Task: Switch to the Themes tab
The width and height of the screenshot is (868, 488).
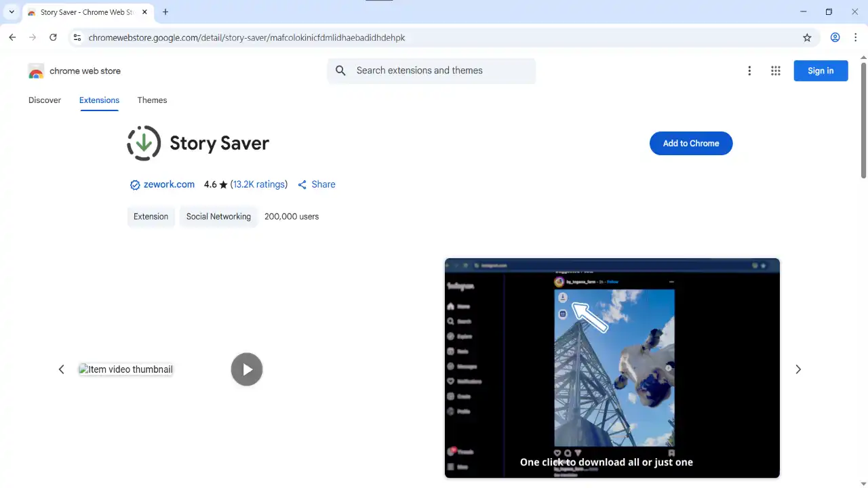Action: [x=152, y=100]
